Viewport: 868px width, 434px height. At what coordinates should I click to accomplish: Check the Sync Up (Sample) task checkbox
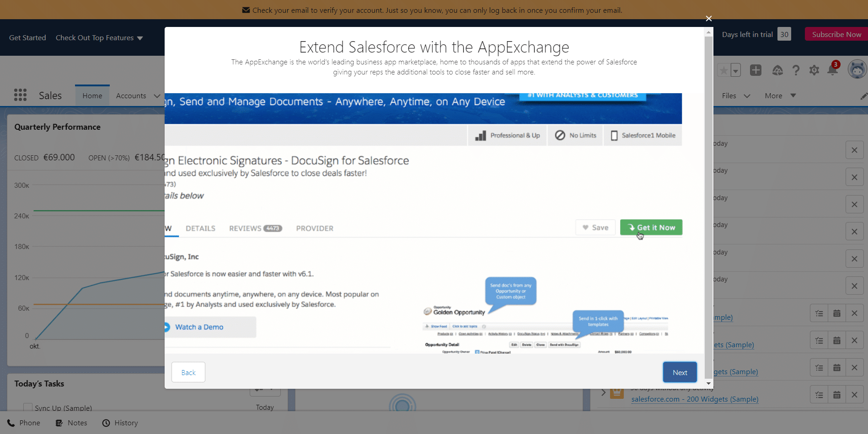(28, 408)
